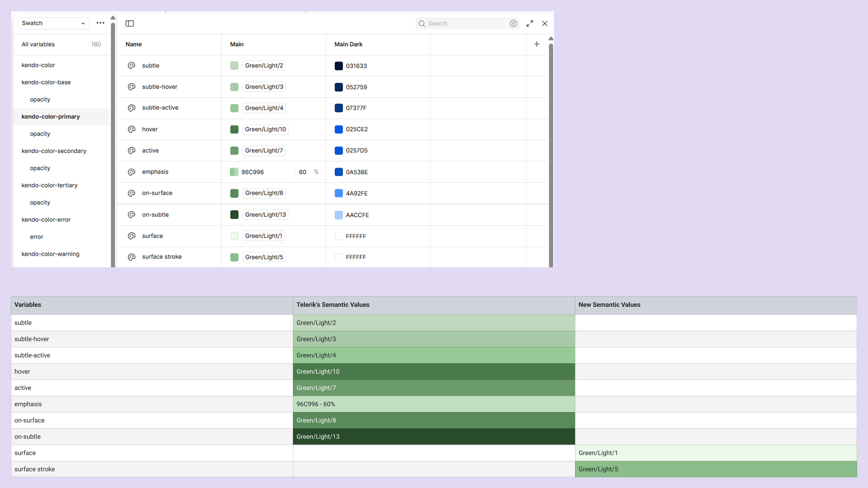Open the kendo-color-error group
The width and height of the screenshot is (868, 488).
(46, 220)
